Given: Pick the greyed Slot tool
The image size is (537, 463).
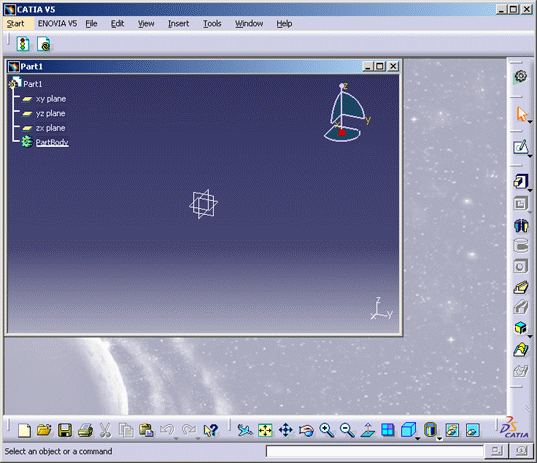Looking at the screenshot, I should pyautogui.click(x=521, y=307).
